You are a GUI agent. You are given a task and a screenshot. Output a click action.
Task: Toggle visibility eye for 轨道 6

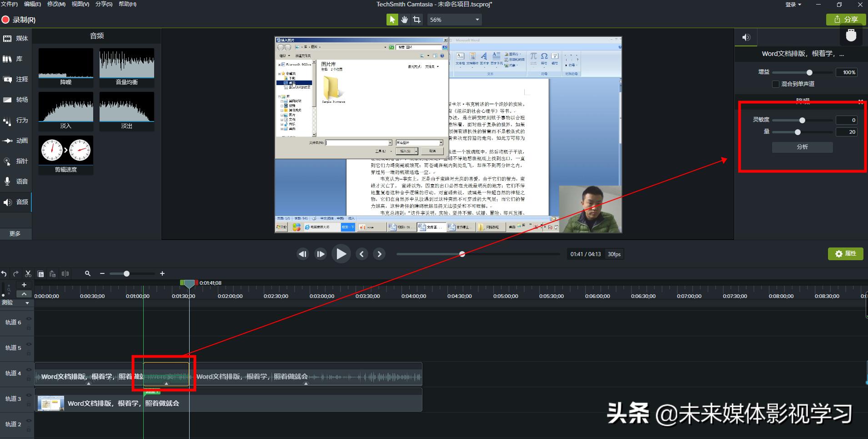tap(29, 318)
